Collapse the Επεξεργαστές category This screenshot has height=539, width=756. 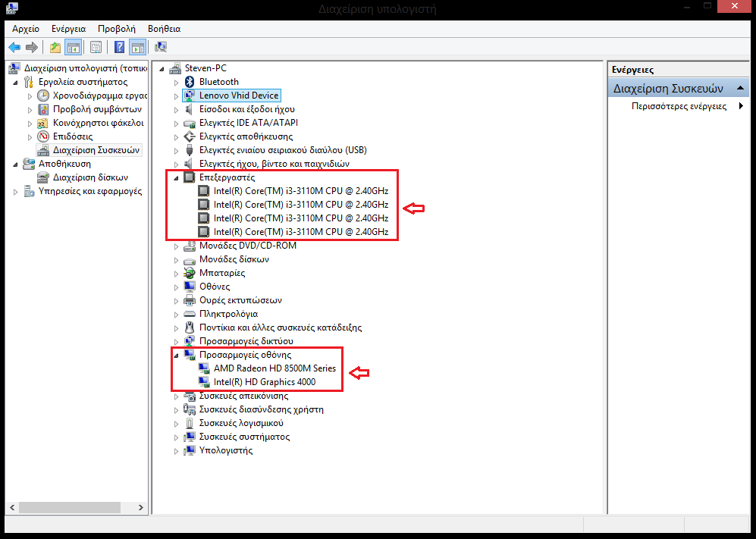pyautogui.click(x=177, y=178)
